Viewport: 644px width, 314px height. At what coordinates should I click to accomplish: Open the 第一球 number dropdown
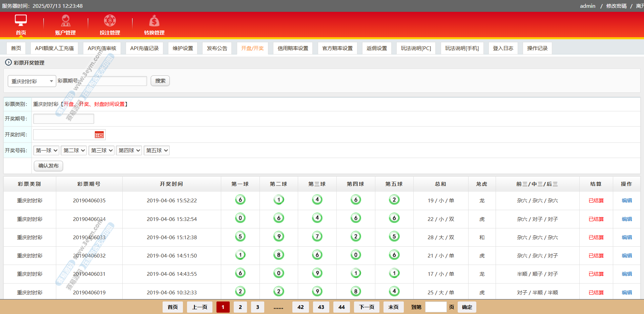point(46,151)
